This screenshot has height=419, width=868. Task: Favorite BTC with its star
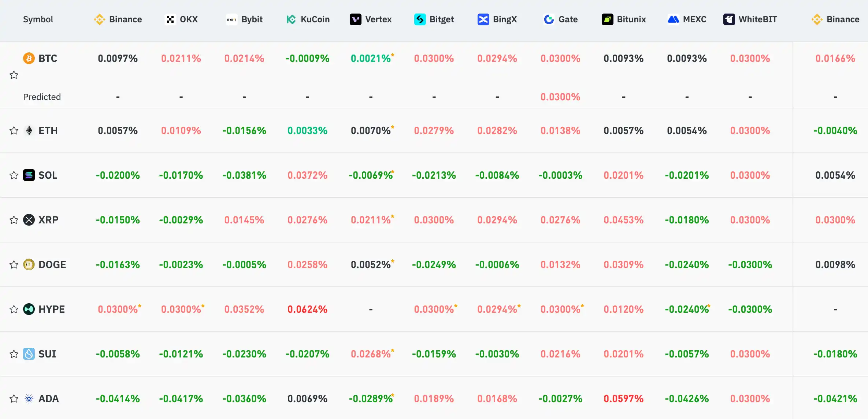click(14, 75)
